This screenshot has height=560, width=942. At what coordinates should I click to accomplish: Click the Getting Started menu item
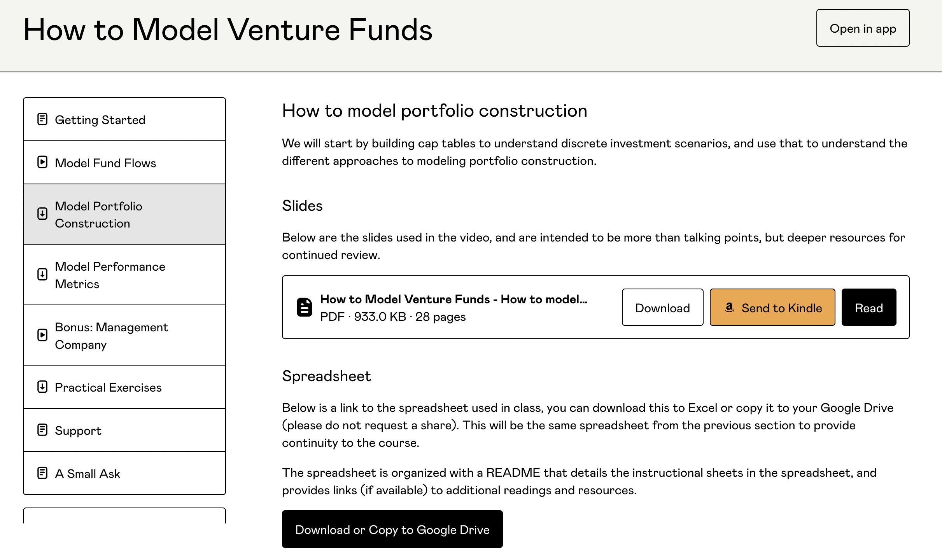coord(124,119)
